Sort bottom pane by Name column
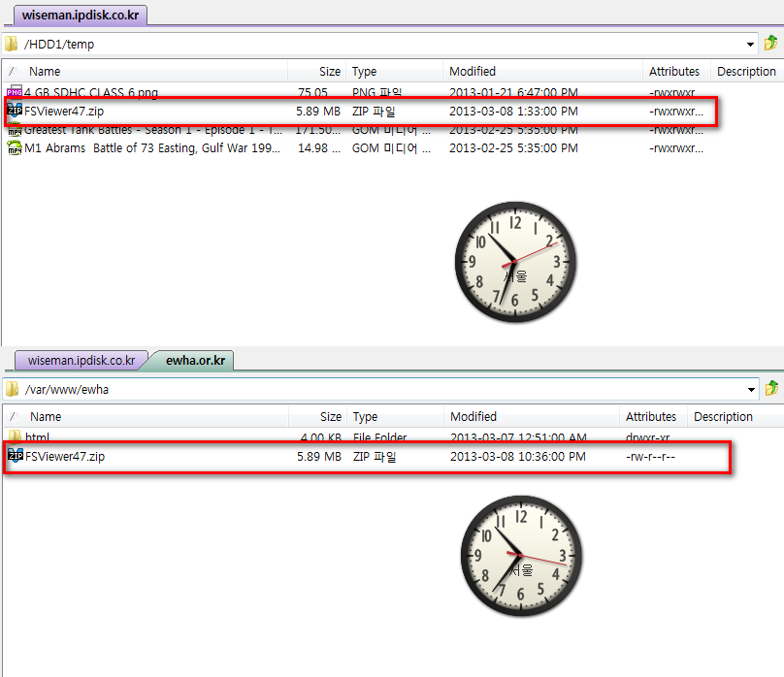The image size is (784, 677). click(x=146, y=417)
